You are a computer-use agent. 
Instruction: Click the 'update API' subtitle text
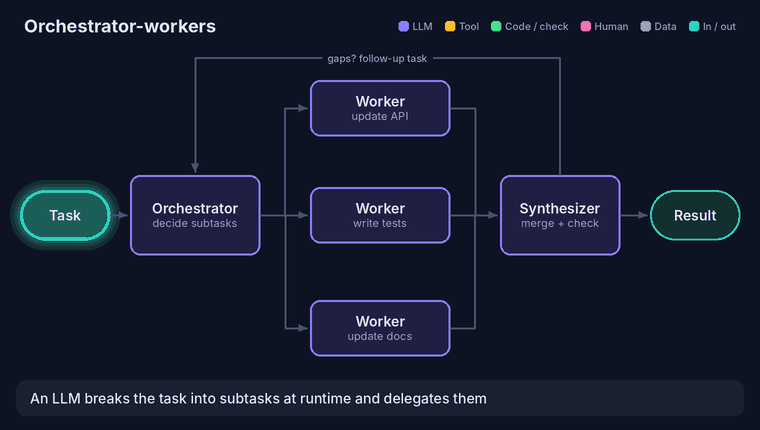pos(380,116)
